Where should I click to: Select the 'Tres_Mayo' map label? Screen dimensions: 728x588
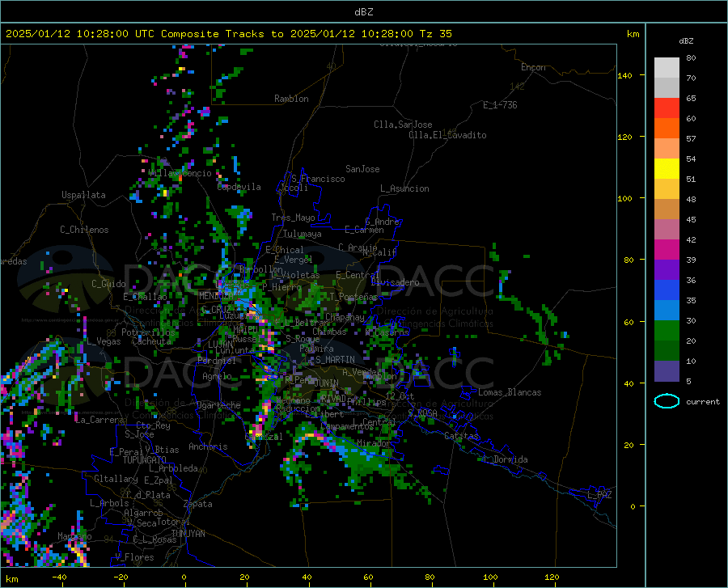pyautogui.click(x=293, y=218)
